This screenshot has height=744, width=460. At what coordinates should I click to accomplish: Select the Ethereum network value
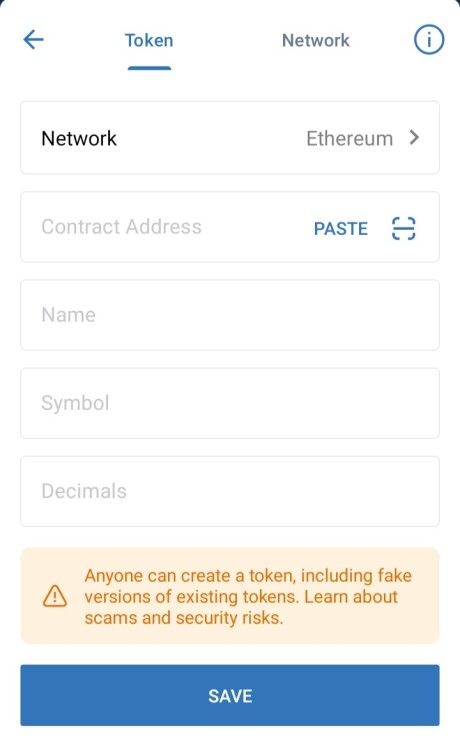tap(349, 139)
